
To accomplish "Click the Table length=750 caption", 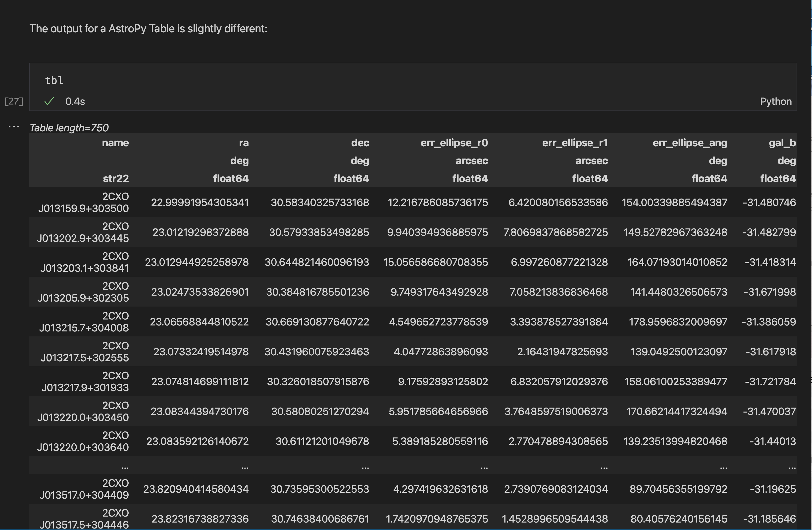I will click(69, 128).
